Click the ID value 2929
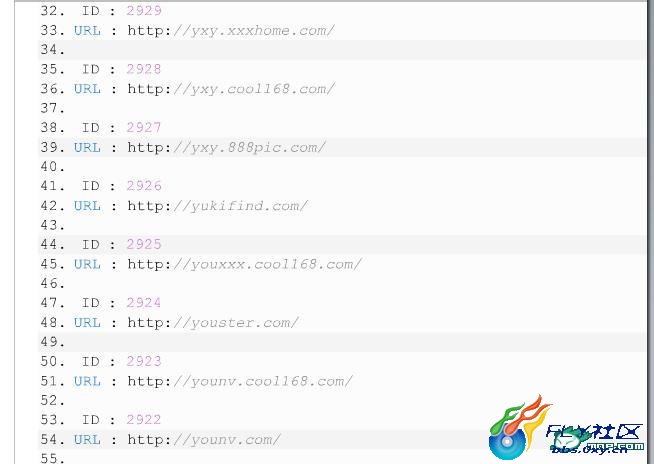The height and width of the screenshot is (464, 654). point(144,10)
